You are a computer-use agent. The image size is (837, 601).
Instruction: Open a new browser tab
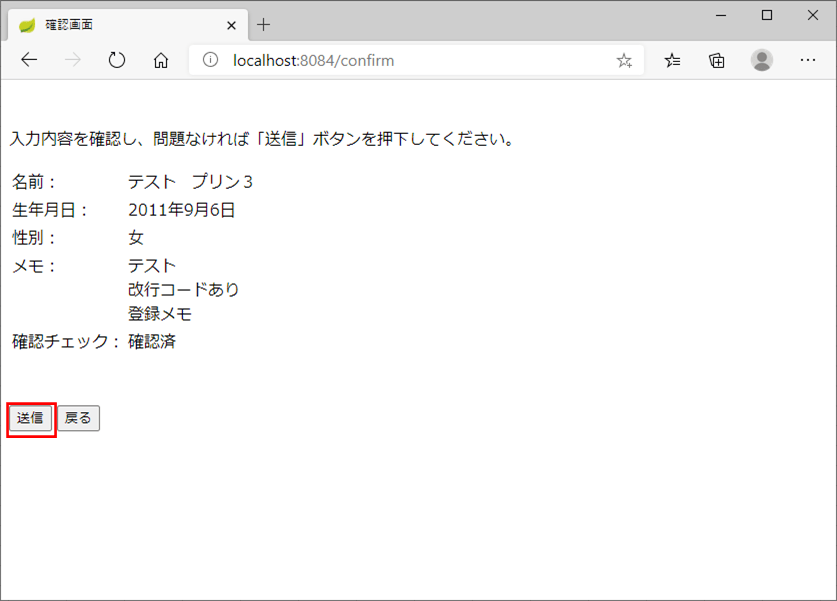click(x=264, y=24)
